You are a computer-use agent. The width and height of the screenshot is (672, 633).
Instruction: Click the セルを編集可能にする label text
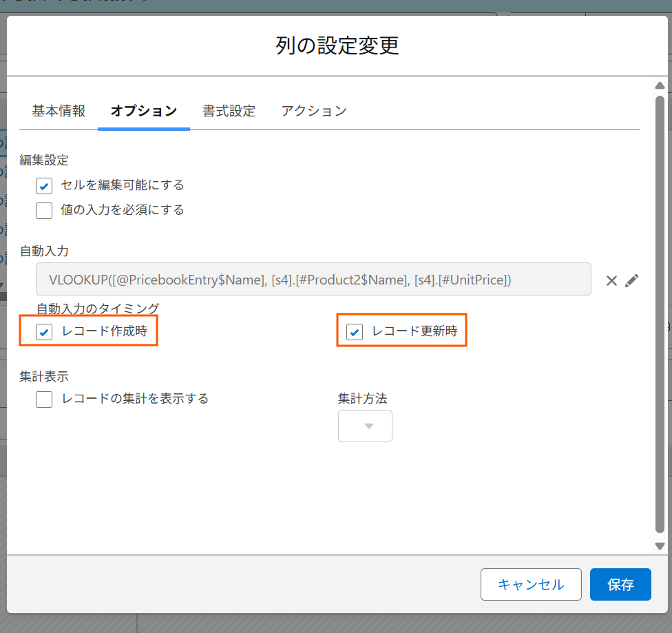click(122, 185)
